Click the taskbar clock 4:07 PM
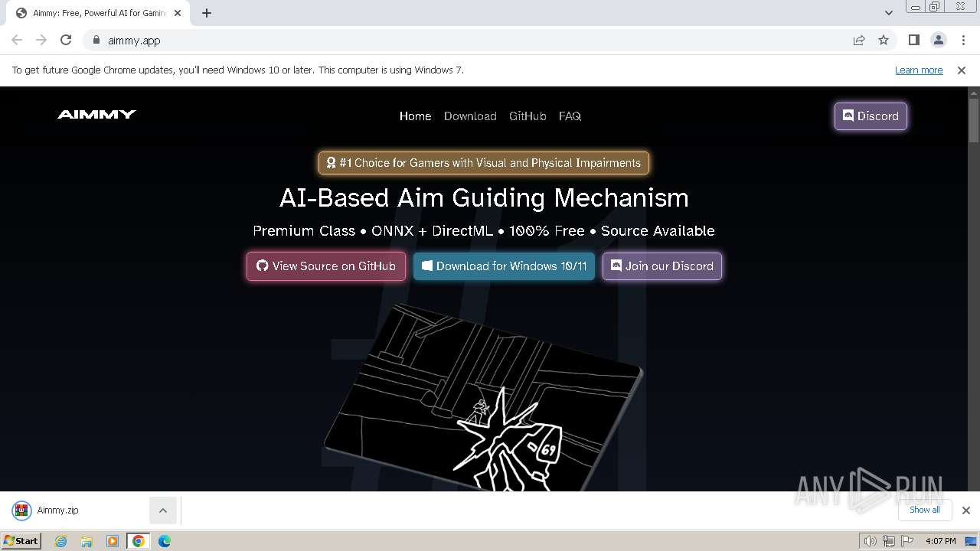 click(940, 541)
